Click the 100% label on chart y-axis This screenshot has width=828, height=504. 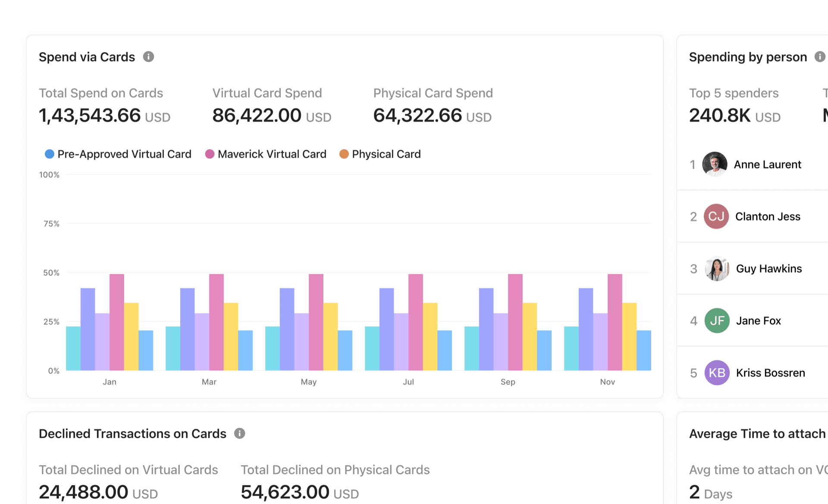(x=49, y=175)
